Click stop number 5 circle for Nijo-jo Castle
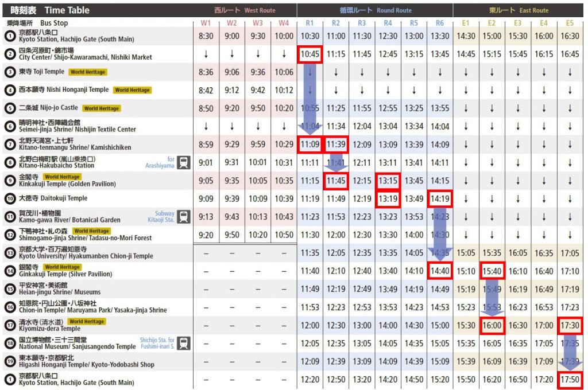This screenshot has width=588, height=390. [10, 108]
